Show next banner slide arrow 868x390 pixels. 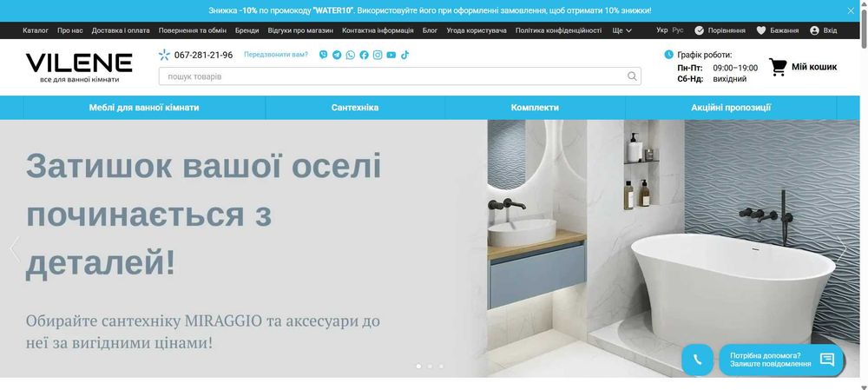point(841,250)
